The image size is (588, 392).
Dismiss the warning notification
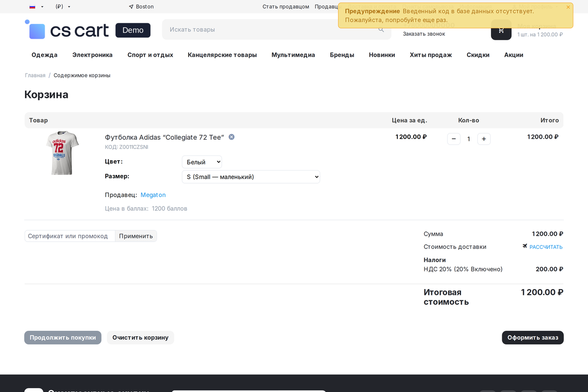[568, 7]
